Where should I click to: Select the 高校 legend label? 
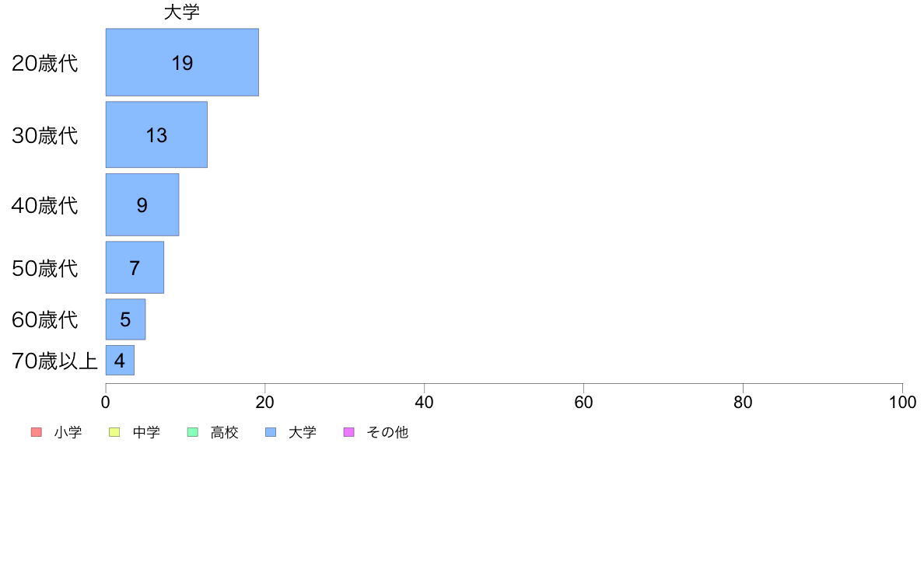coord(225,432)
